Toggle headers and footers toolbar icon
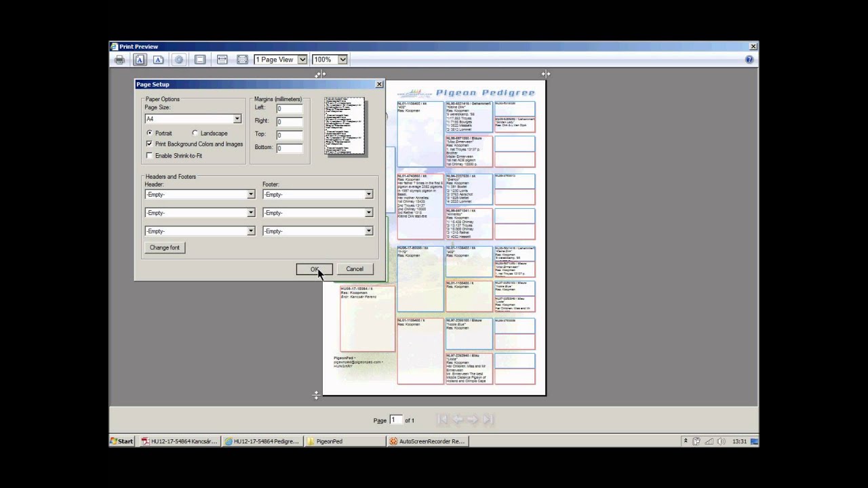Screen dimensions: 868x488 click(x=200, y=60)
